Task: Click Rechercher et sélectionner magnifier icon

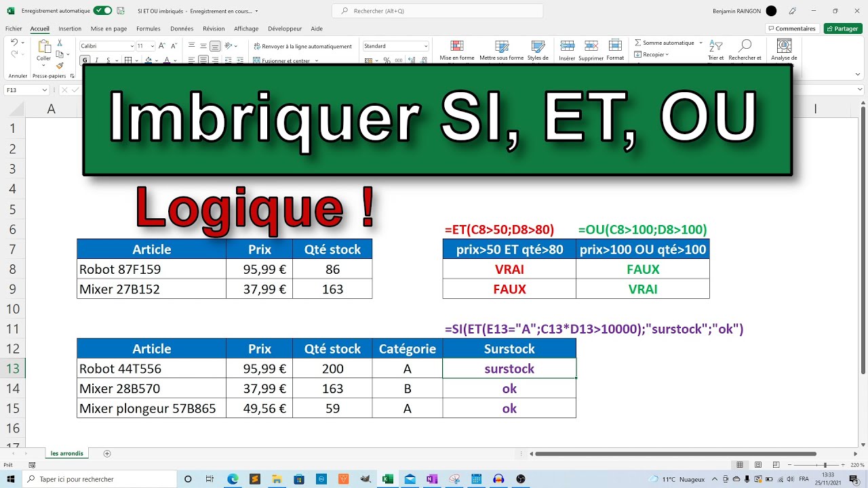Action: click(x=745, y=46)
